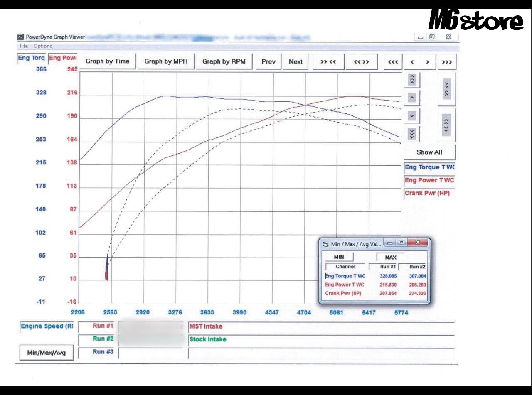
Task: Click the horizontal zoom-in '>> <<' button
Action: coord(328,61)
